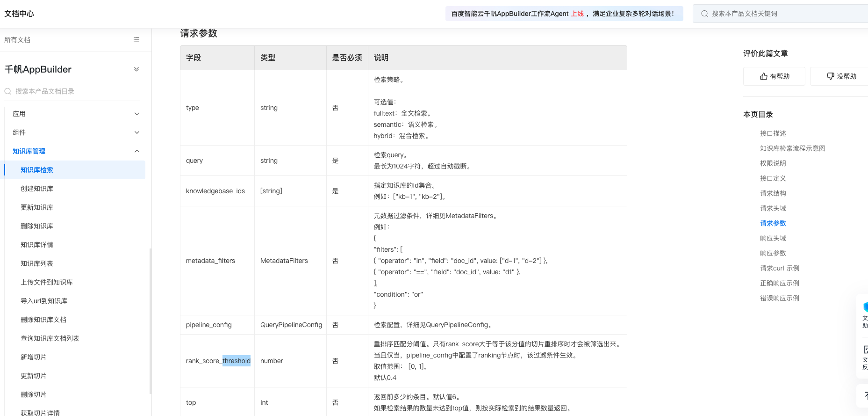
Task: Collapse the 知识库管理 section chevron
Action: coord(137,151)
